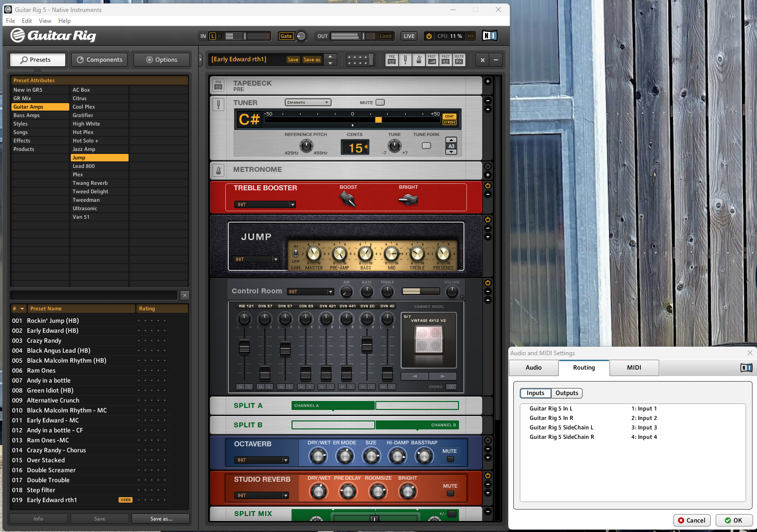Minimize the Tuner module with minus icon
This screenshot has width=757, height=532.
click(x=488, y=101)
